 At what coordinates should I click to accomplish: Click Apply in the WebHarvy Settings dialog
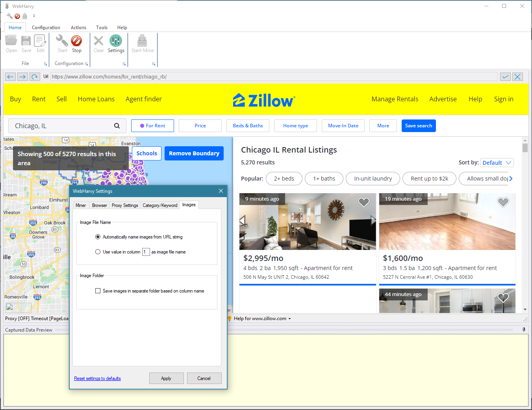tap(166, 378)
